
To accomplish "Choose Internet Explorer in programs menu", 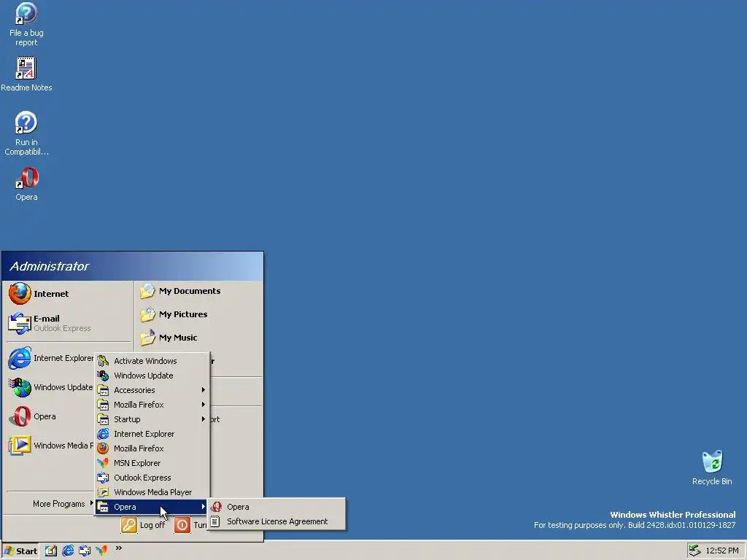I will 152,434.
